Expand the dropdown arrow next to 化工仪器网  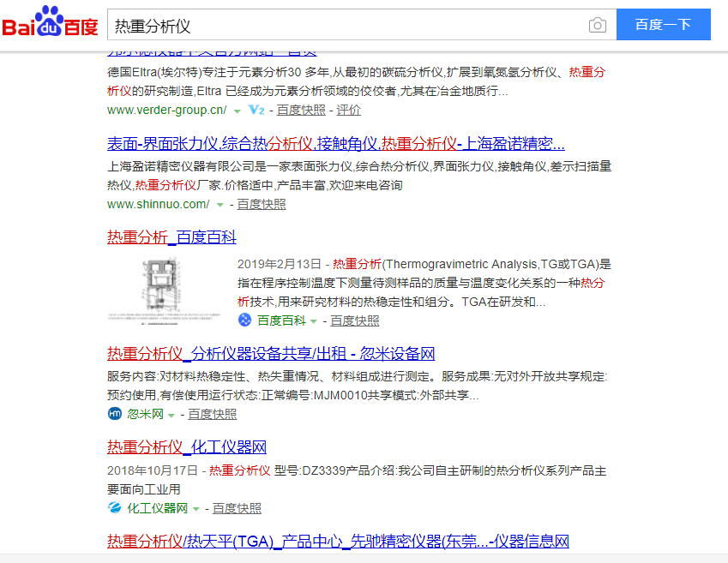coord(196,509)
